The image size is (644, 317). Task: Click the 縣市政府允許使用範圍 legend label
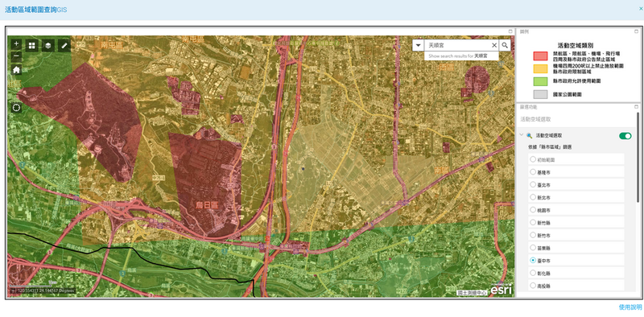[576, 81]
